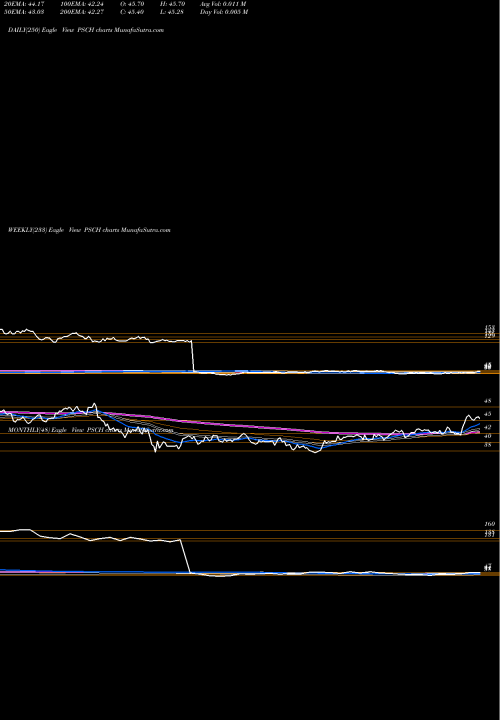Select the 100EMA value readout
500x720 pixels.
pos(84,4)
